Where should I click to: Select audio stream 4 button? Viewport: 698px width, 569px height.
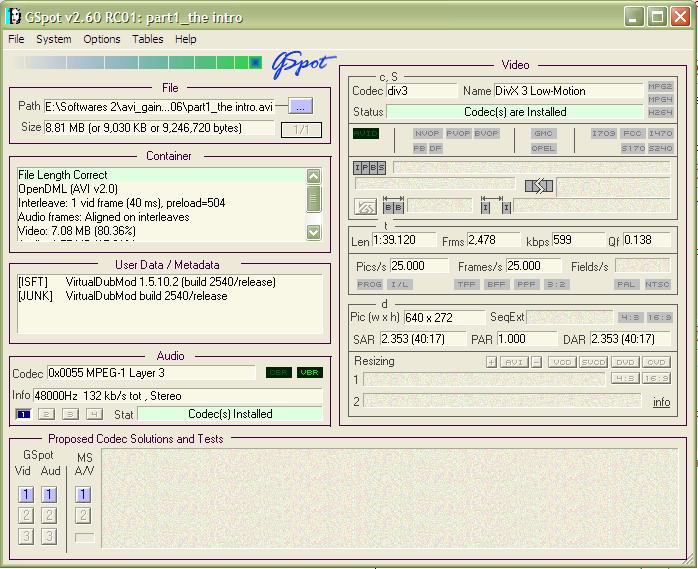coord(94,414)
